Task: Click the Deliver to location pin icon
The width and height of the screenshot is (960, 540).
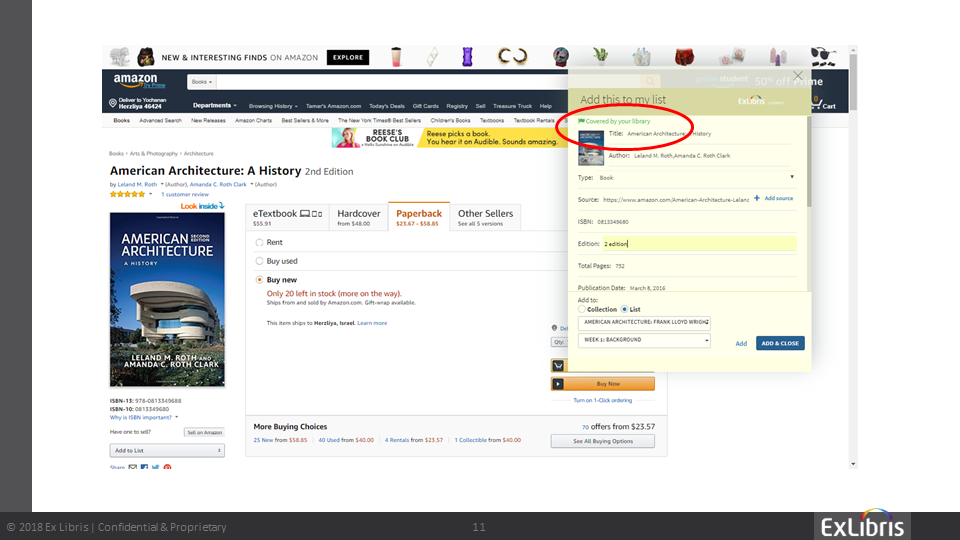Action: click(x=112, y=103)
